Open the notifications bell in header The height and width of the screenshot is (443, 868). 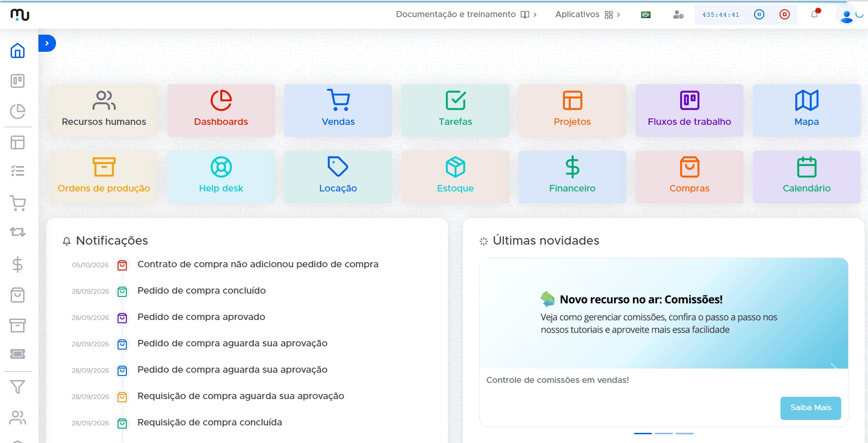pos(814,14)
